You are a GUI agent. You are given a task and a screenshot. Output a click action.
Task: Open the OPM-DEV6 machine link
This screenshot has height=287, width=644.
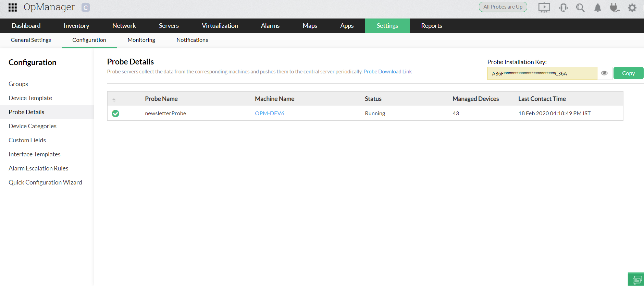point(270,113)
